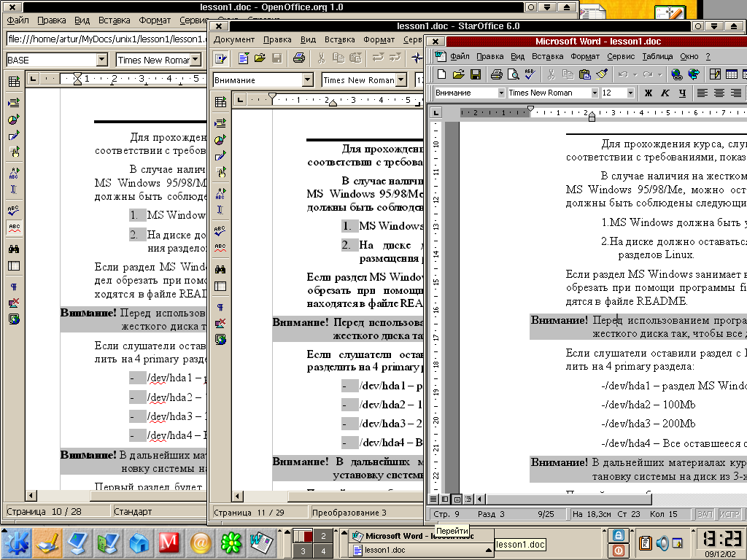Image resolution: width=747 pixels, height=560 pixels.
Task: Expand Times New Roman font list in Word
Action: click(595, 93)
